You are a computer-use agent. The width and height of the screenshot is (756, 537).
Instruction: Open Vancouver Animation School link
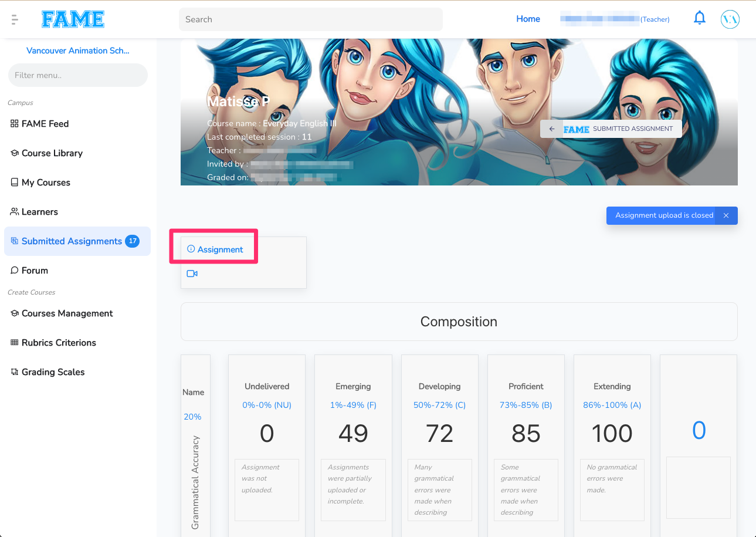78,50
